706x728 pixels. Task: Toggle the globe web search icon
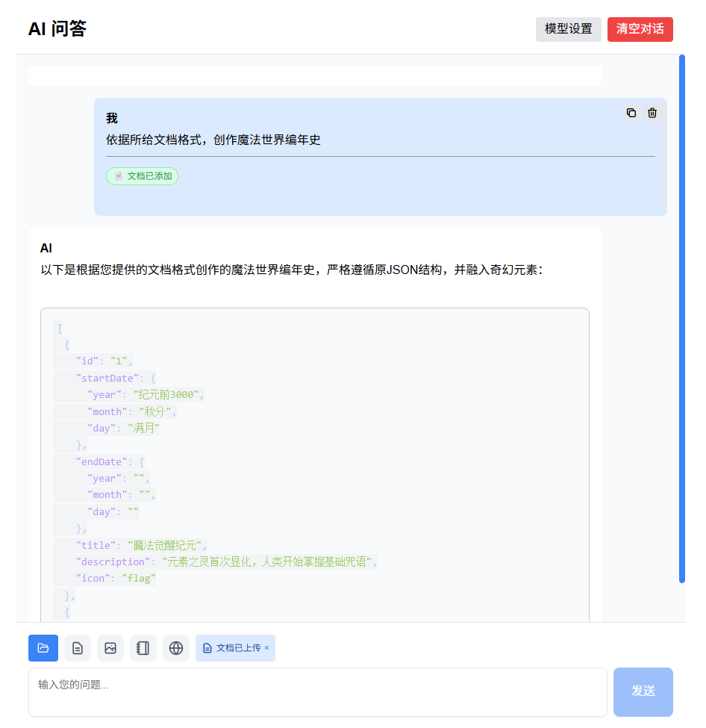coord(176,647)
